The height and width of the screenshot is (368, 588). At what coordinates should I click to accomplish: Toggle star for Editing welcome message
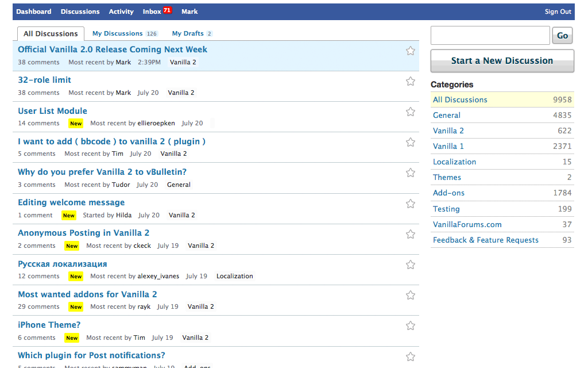pos(410,204)
